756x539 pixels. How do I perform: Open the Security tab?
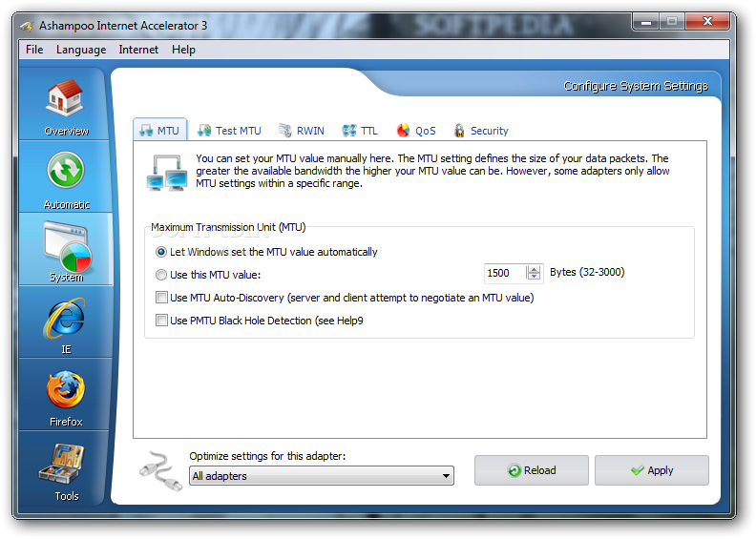coord(481,131)
